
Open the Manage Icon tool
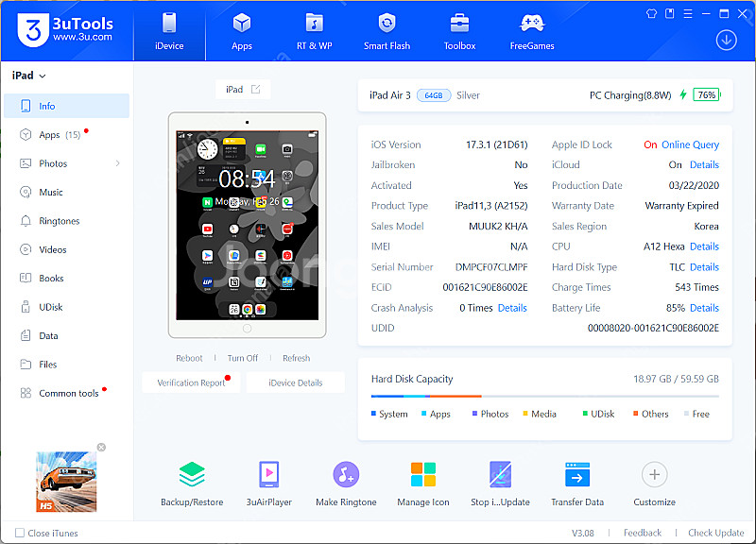[423, 484]
